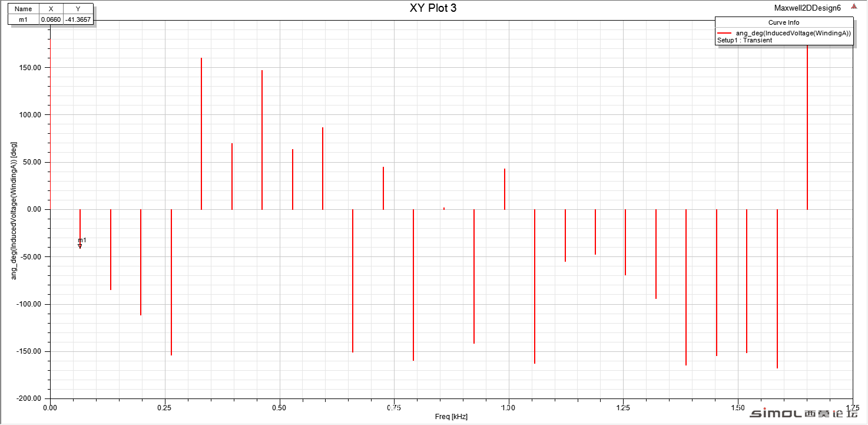Screen dimensions: 868x425
Task: Click the 1.25 x-axis tick label
Action: tap(623, 408)
